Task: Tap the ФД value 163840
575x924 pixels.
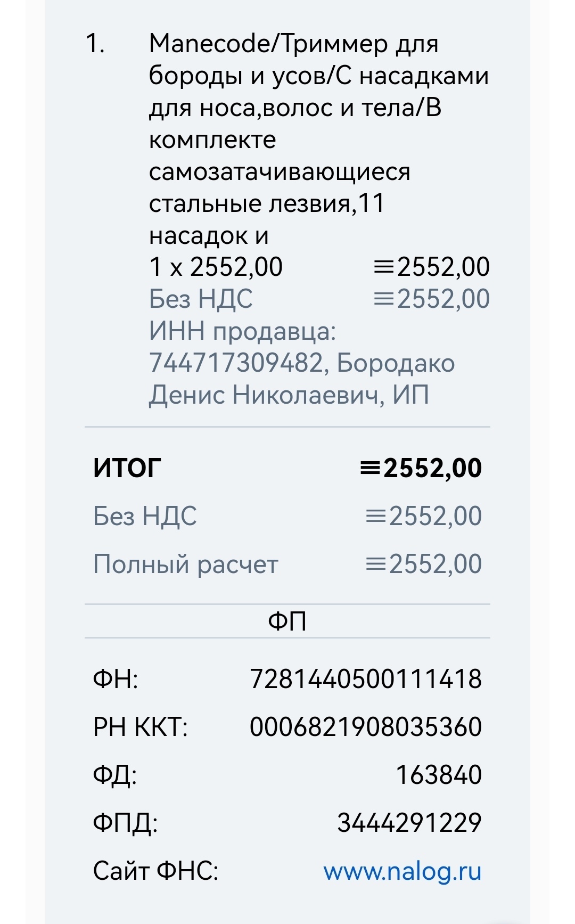Action: (438, 775)
